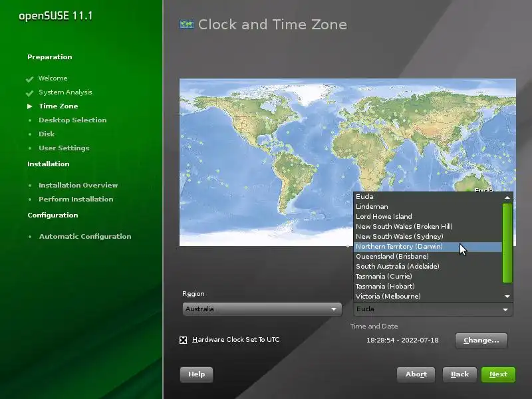Viewport: 532px width, 399px height.
Task: Click Automatic Configuration in the sidebar
Action: tap(85, 237)
